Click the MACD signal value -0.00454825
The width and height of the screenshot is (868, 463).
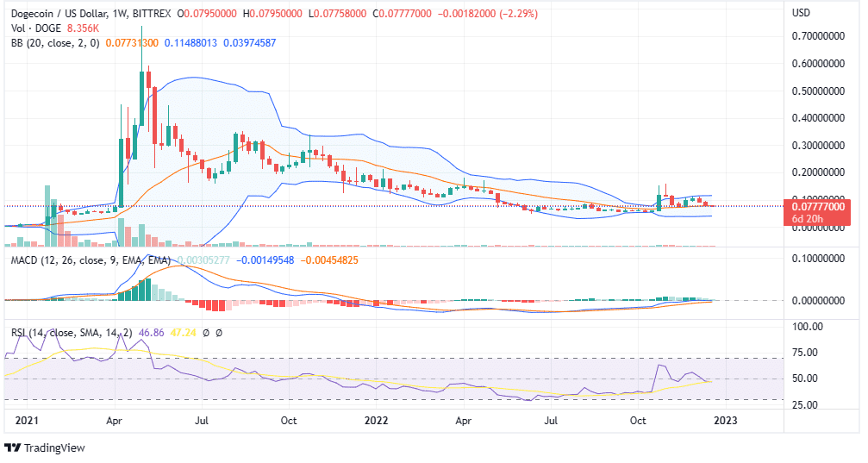click(329, 260)
